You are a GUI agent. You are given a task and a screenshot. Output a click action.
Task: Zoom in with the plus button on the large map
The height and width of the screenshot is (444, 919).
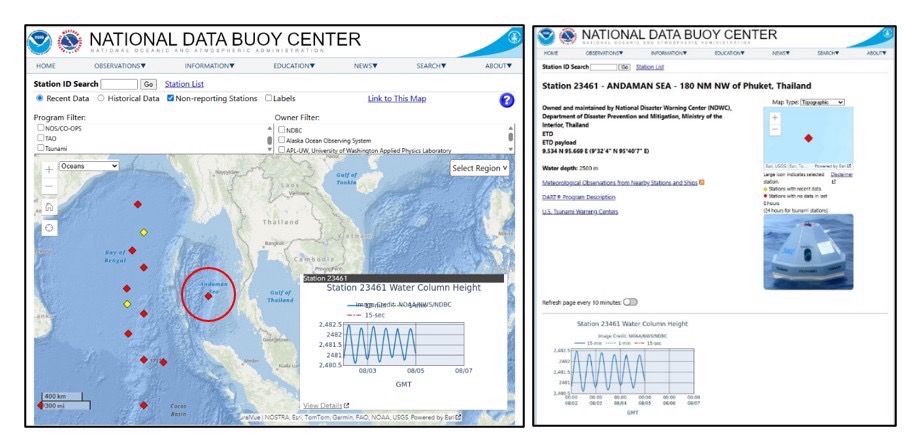point(49,169)
